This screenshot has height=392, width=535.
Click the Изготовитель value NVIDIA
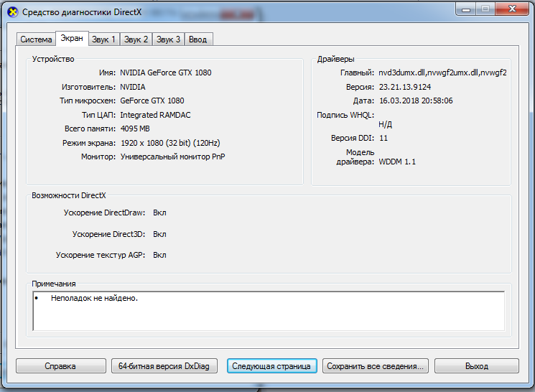pyautogui.click(x=132, y=87)
